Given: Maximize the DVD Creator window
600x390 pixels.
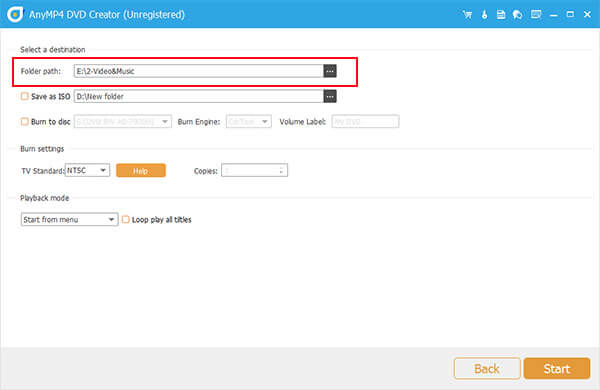Looking at the screenshot, I should pyautogui.click(x=570, y=15).
